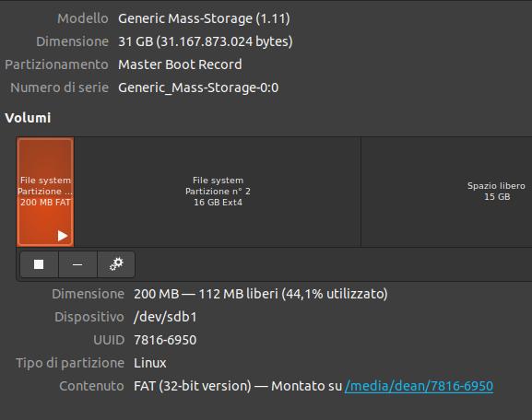Click the mounted play indicator on partition 1
The height and width of the screenshot is (420, 532).
(63, 236)
